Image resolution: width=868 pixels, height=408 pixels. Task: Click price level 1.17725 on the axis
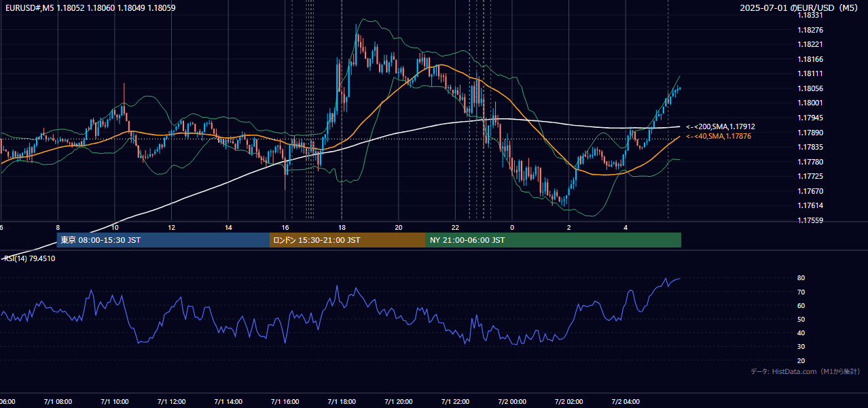click(810, 176)
